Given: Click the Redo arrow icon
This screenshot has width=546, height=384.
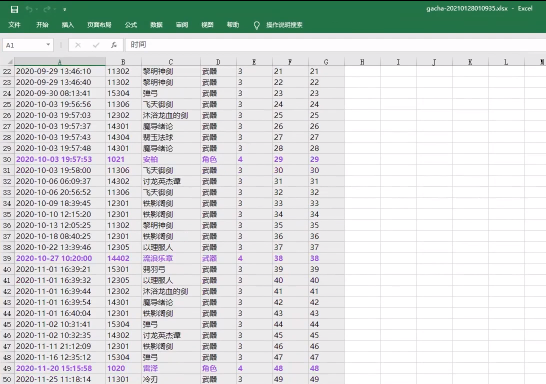Looking at the screenshot, I should pyautogui.click(x=47, y=9).
